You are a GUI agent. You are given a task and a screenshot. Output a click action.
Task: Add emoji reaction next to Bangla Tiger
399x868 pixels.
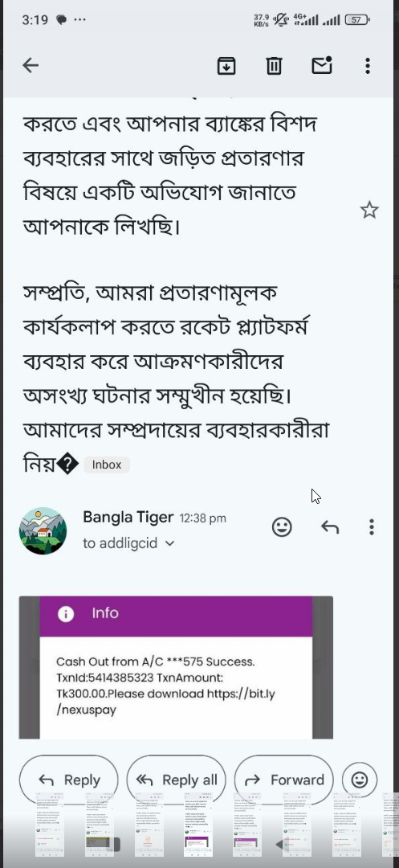(282, 527)
